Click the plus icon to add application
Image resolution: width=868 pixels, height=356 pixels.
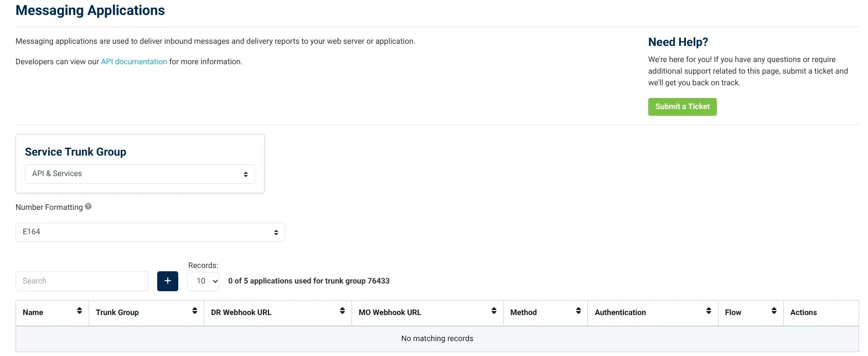[x=167, y=281]
